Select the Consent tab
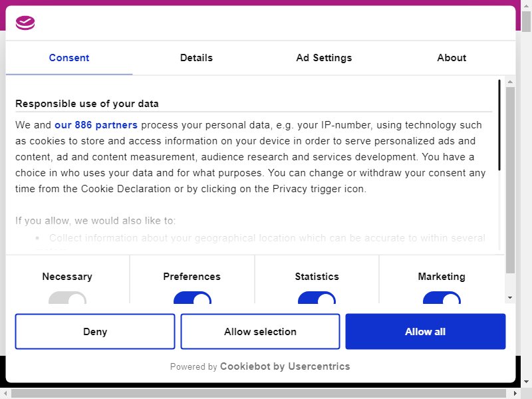Viewport: 532px width, 399px height. click(x=69, y=58)
